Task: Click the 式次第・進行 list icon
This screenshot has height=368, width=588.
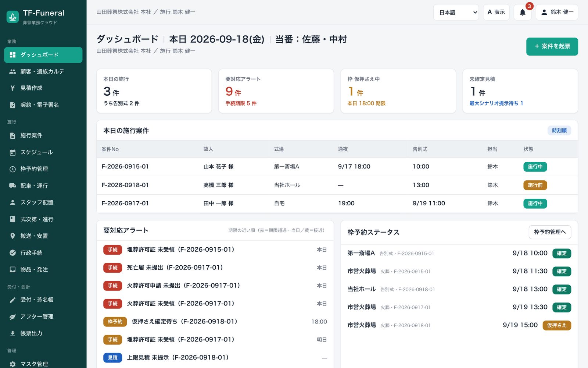Action: tap(12, 219)
